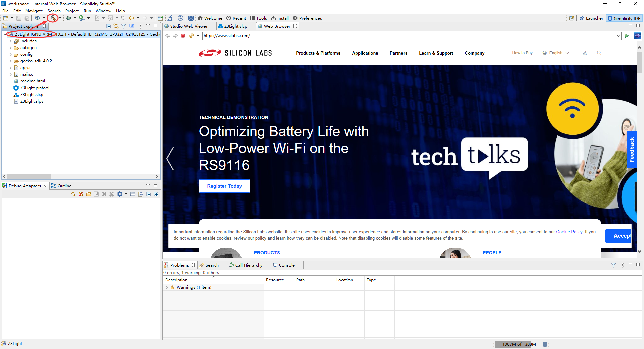Screen dimensions: 644x349
Task: Expand the gecko_sdk_4.0.2 folder
Action: pyautogui.click(x=10, y=61)
